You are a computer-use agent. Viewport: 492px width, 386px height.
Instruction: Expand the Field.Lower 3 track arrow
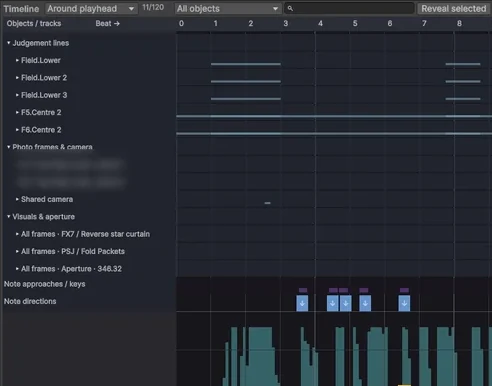(17, 95)
